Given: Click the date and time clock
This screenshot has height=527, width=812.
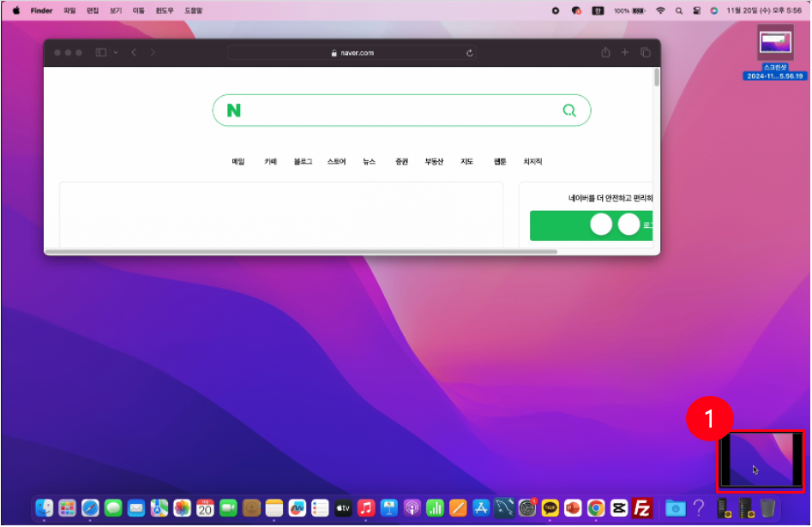Looking at the screenshot, I should [764, 10].
